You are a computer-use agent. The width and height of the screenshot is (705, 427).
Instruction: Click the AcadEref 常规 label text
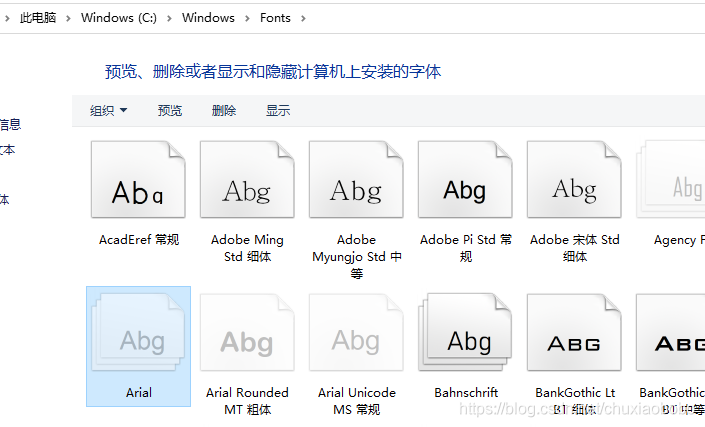click(x=139, y=240)
